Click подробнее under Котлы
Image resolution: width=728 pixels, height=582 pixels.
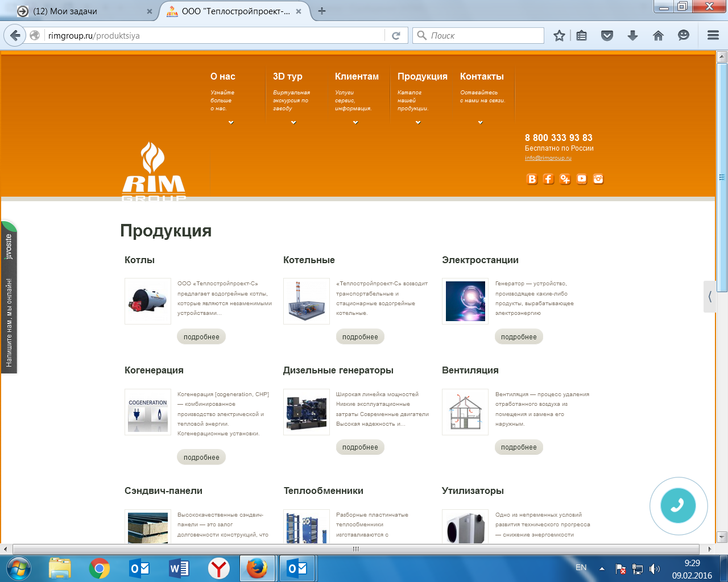(x=201, y=337)
